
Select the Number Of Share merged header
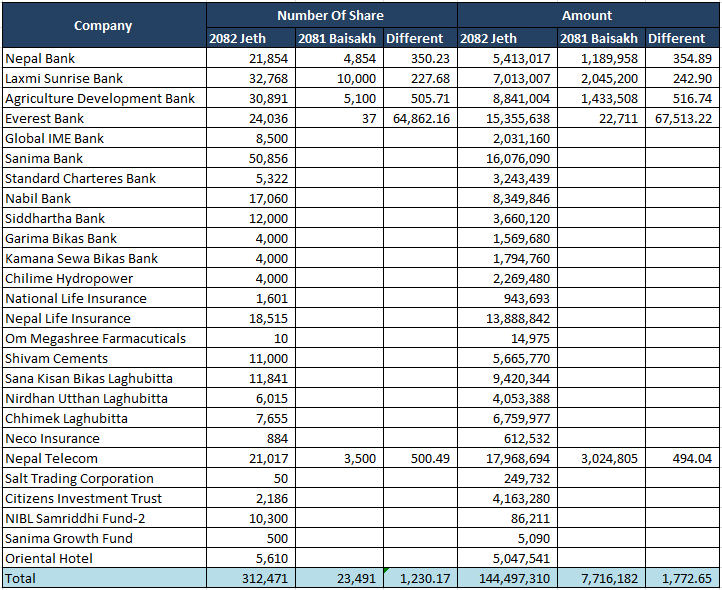click(x=331, y=15)
